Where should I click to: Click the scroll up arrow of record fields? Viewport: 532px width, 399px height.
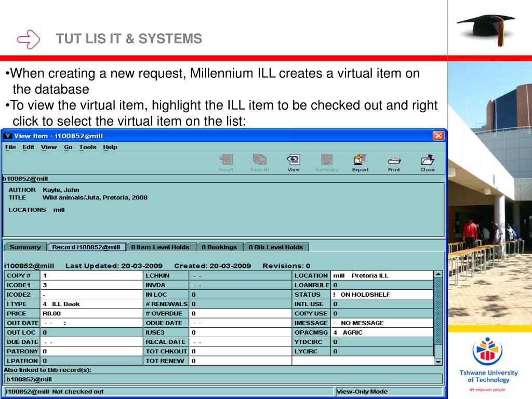tap(438, 274)
